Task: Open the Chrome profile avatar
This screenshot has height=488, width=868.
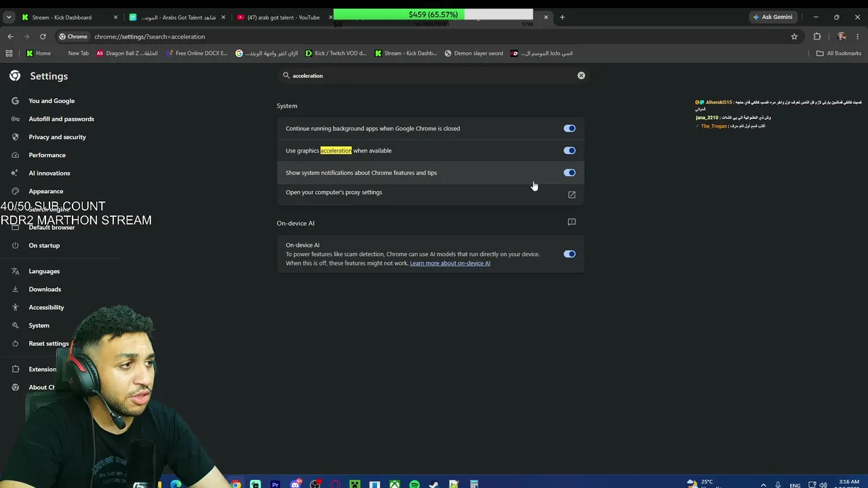Action: [x=842, y=37]
